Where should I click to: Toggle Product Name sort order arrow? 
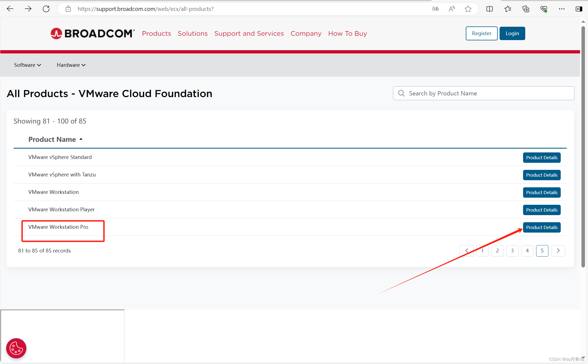[81, 139]
